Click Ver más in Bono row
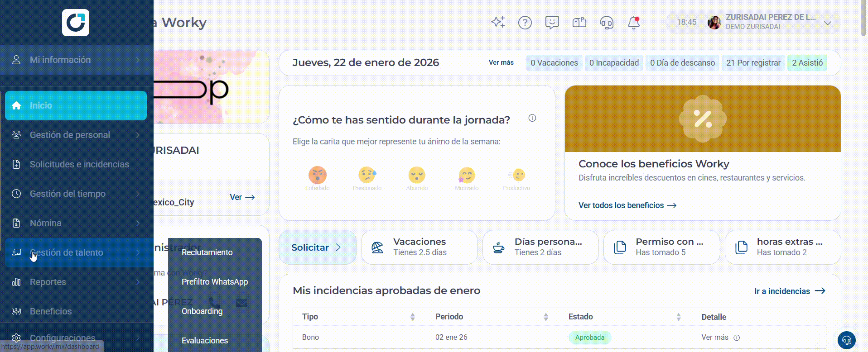This screenshot has height=352, width=868. click(715, 338)
